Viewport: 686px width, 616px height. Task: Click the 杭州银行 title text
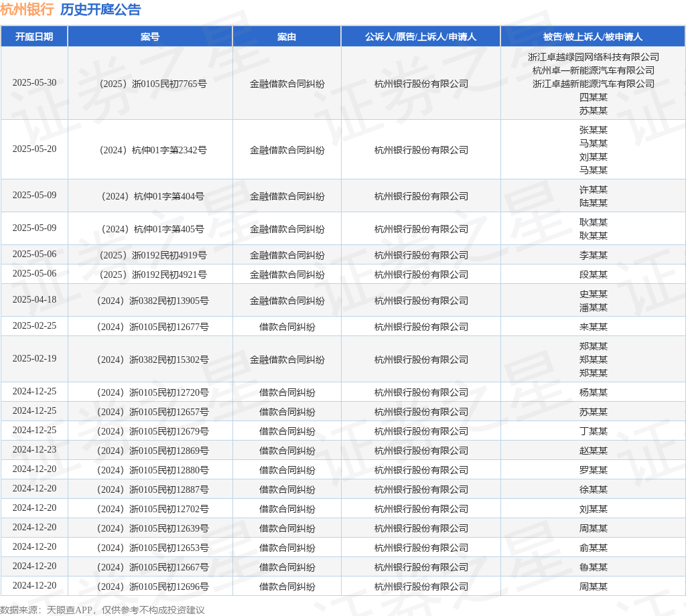click(27, 9)
